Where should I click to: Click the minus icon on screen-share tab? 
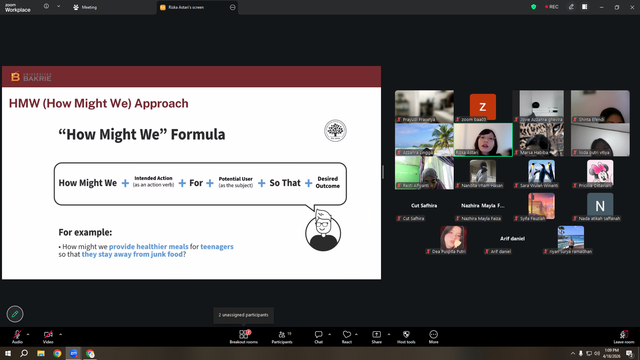tap(233, 7)
